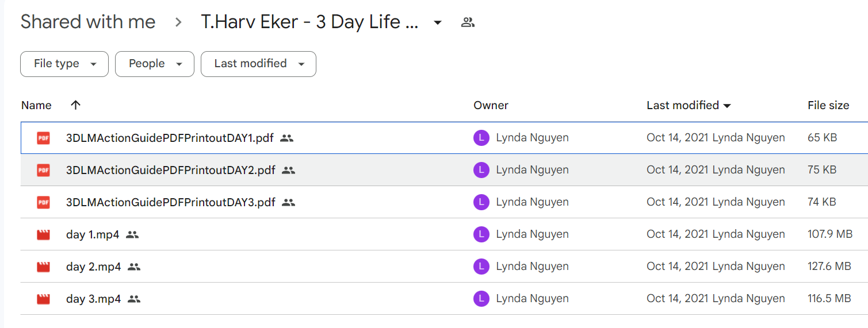Click Oct 14, 2021 date in day 1.mp4 row

[678, 234]
